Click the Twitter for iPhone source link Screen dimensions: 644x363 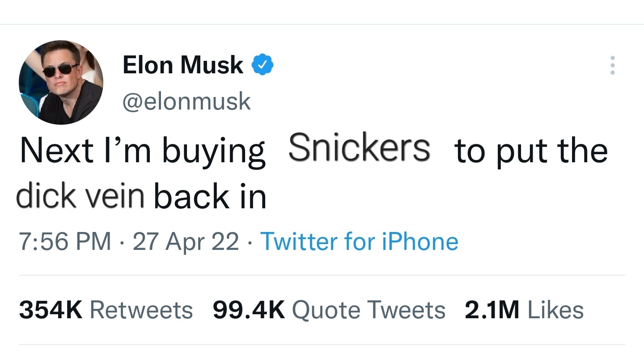click(x=359, y=241)
